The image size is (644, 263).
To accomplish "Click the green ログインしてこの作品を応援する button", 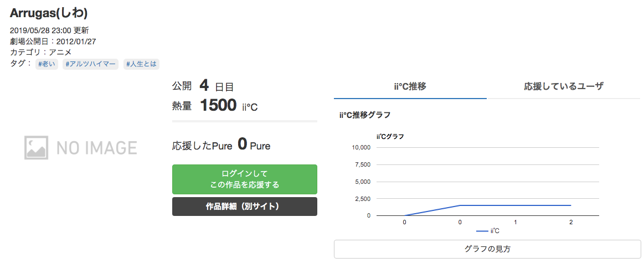I will pos(244,179).
